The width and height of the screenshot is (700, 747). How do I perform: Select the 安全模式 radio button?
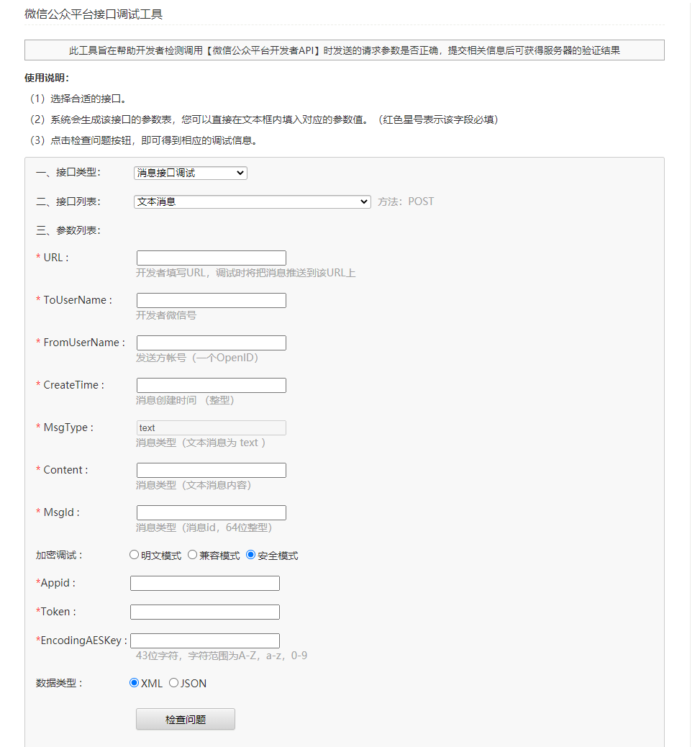[x=250, y=555]
